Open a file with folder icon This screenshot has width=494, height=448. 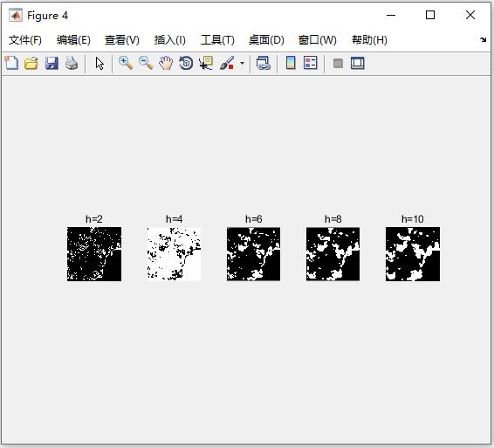click(31, 63)
